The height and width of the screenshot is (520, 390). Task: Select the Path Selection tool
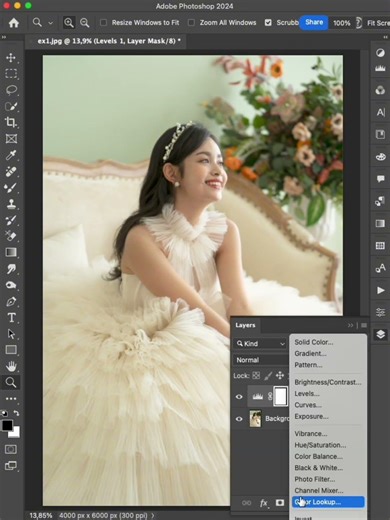(11, 333)
